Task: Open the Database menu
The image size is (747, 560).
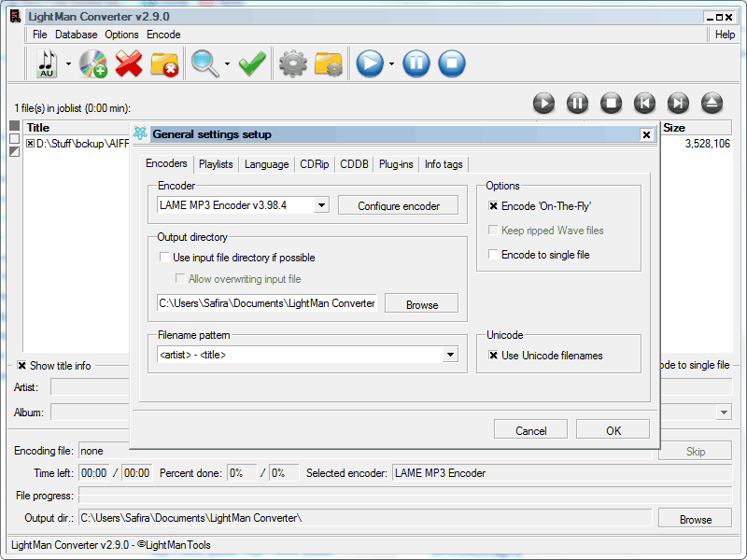Action: point(77,35)
